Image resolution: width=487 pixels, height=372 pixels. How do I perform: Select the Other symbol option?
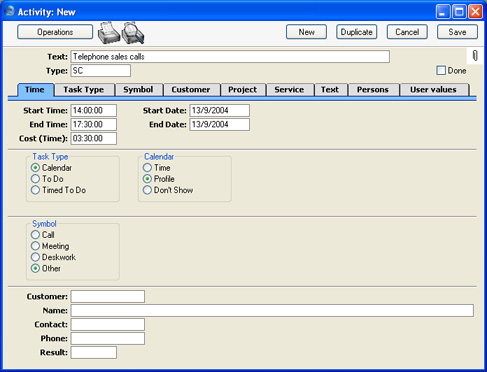35,268
